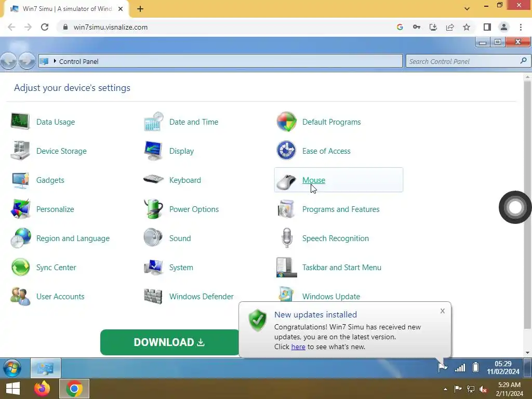Open the Windows Defender wall icon
This screenshot has height=399, width=532.
[x=153, y=297]
